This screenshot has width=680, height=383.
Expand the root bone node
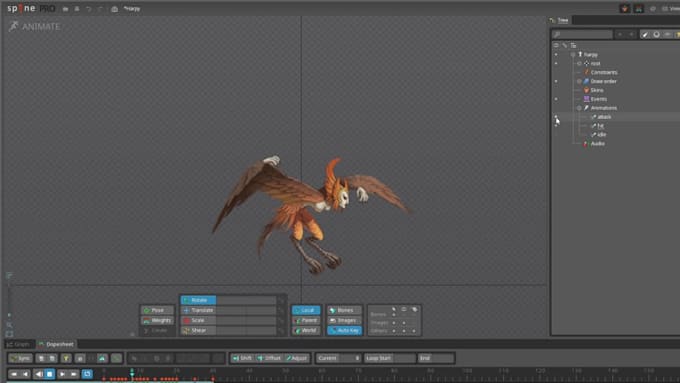pos(579,63)
